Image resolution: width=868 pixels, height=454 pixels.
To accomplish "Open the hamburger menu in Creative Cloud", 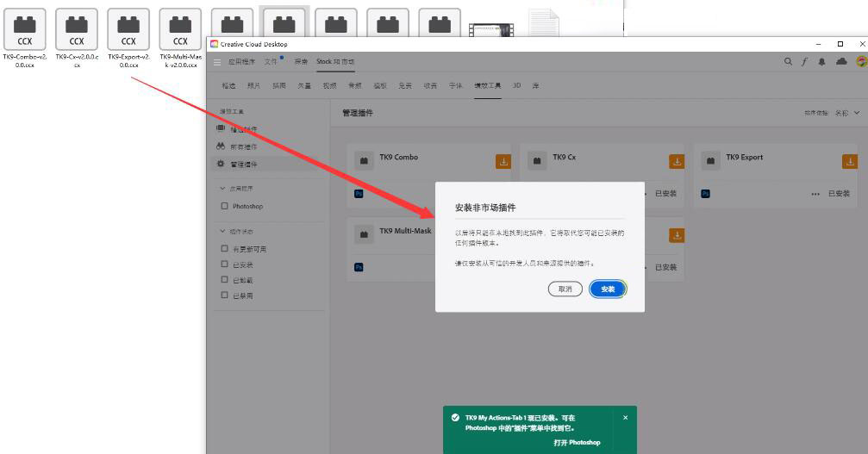I will pyautogui.click(x=217, y=62).
